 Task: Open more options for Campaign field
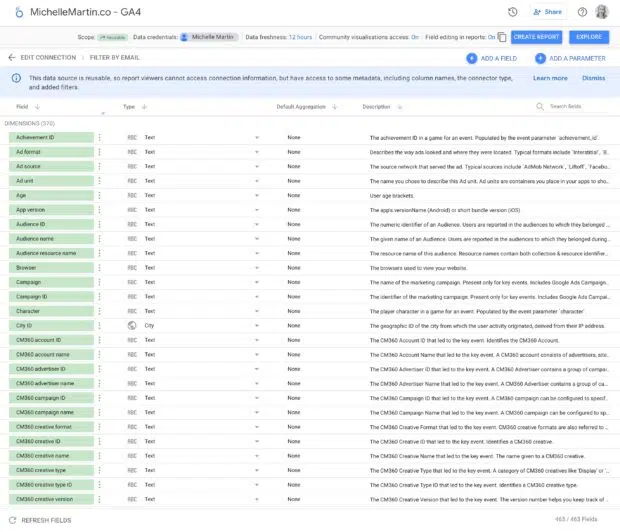click(x=99, y=282)
